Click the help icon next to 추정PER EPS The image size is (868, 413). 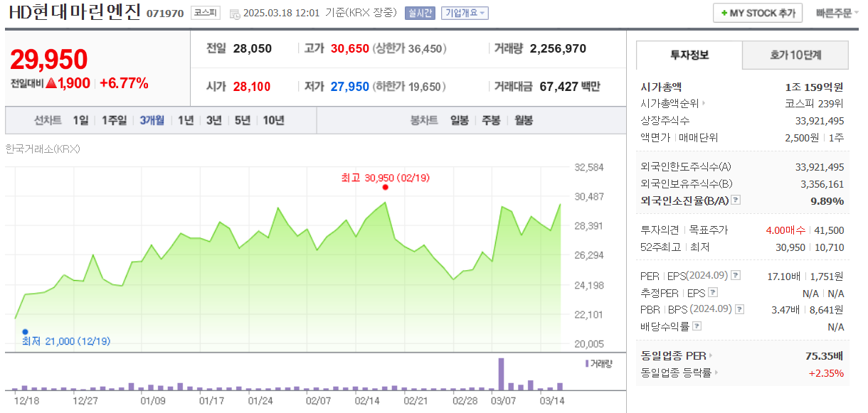713,292
